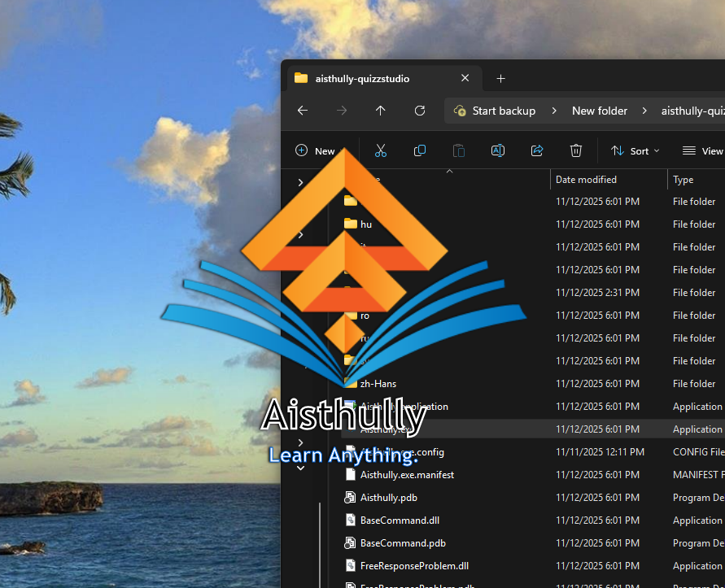
Task: Select the BaseCommand.dll file
Action: (x=400, y=520)
